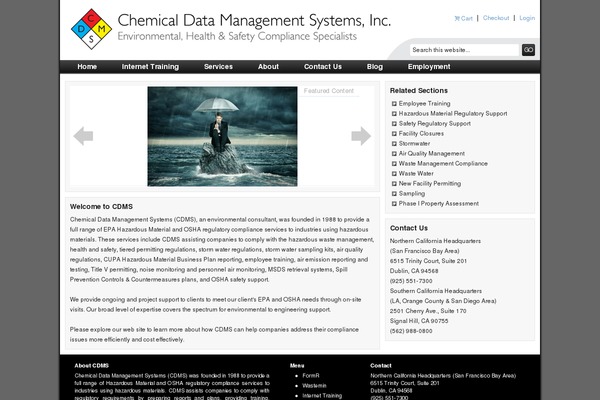Click Environmental, Health & Safety tagline

click(x=237, y=36)
